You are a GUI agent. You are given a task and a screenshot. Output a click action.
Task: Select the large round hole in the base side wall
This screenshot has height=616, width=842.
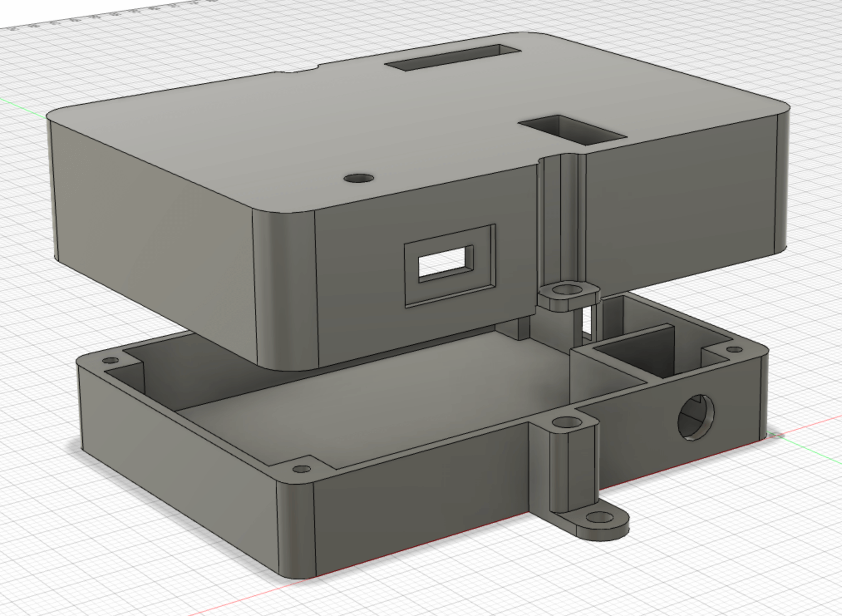pyautogui.click(x=696, y=417)
